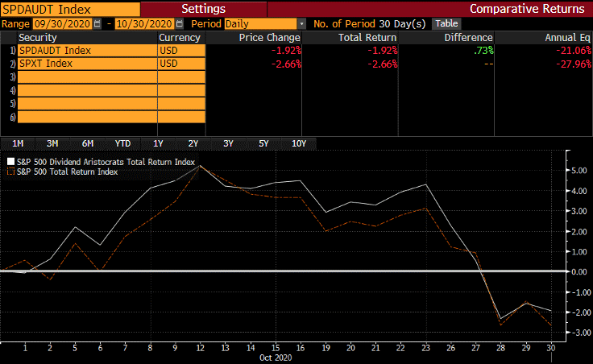
Task: Expand the Period Daily dropdown arrow
Action: pos(301,24)
